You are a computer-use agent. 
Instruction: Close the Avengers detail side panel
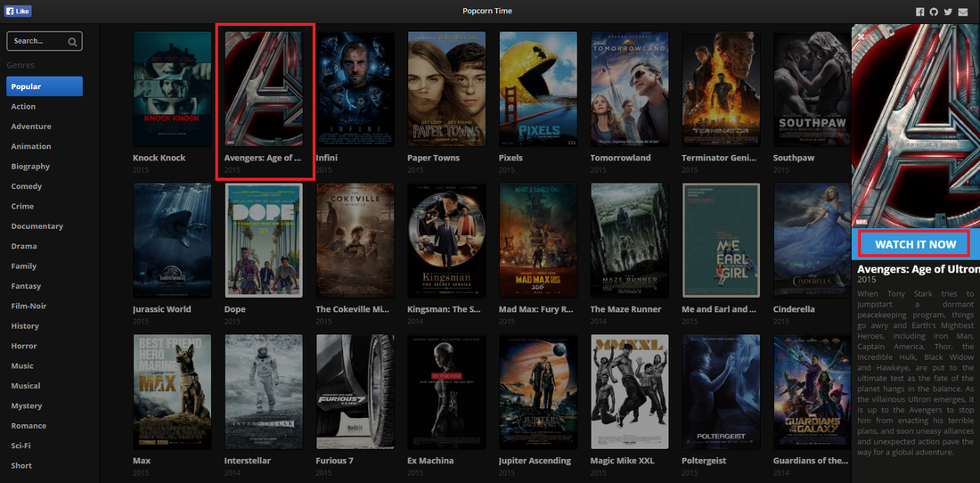(x=862, y=37)
